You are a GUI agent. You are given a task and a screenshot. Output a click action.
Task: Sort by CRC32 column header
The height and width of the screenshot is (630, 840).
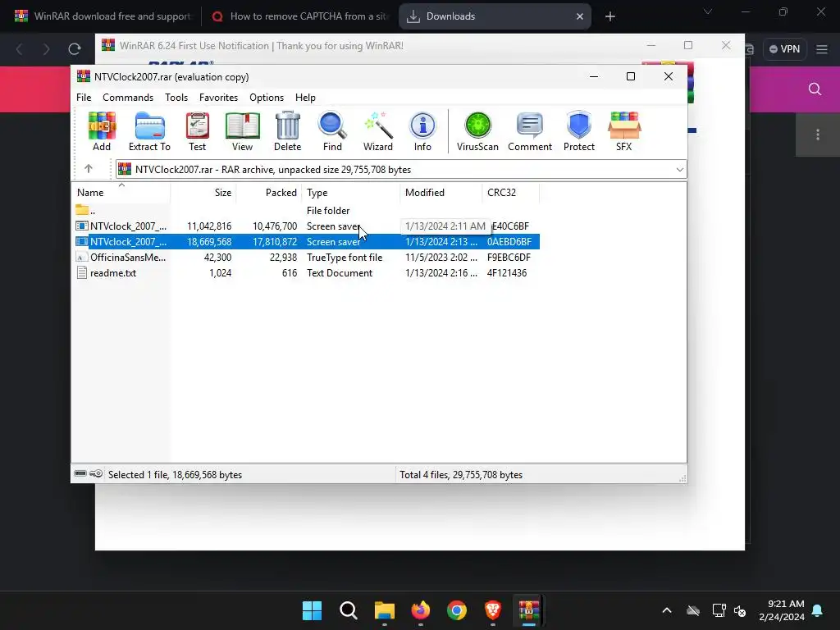(x=510, y=192)
